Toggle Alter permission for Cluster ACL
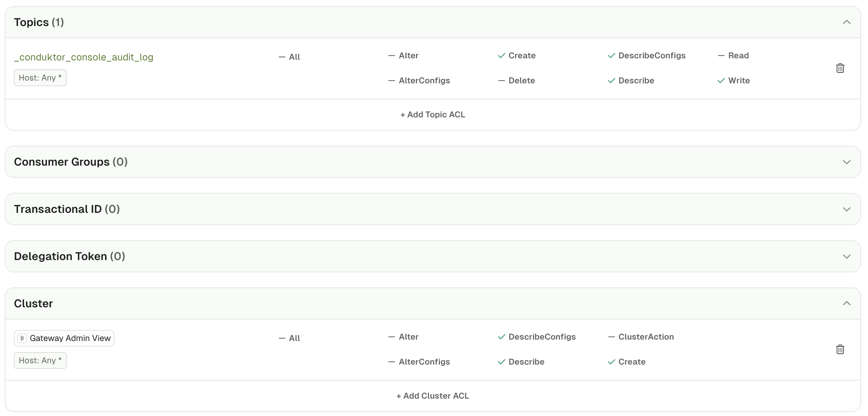This screenshot has height=416, width=868. 403,337
